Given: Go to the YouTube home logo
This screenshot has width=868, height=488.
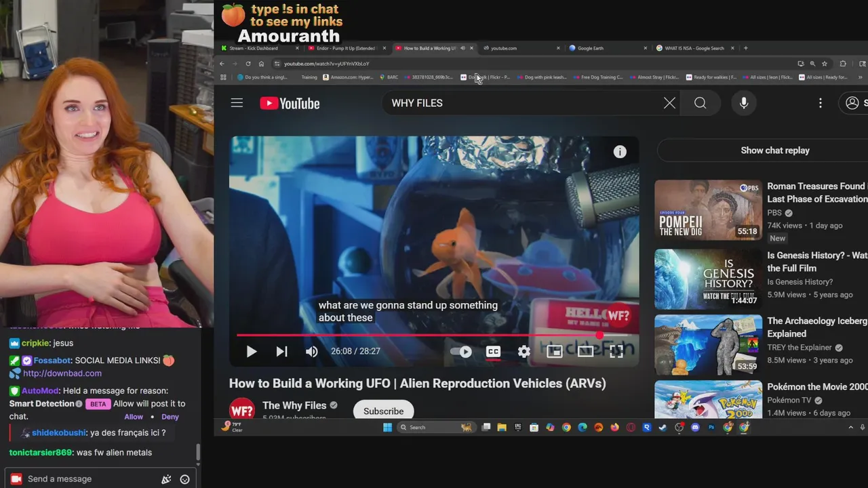Looking at the screenshot, I should coord(290,103).
